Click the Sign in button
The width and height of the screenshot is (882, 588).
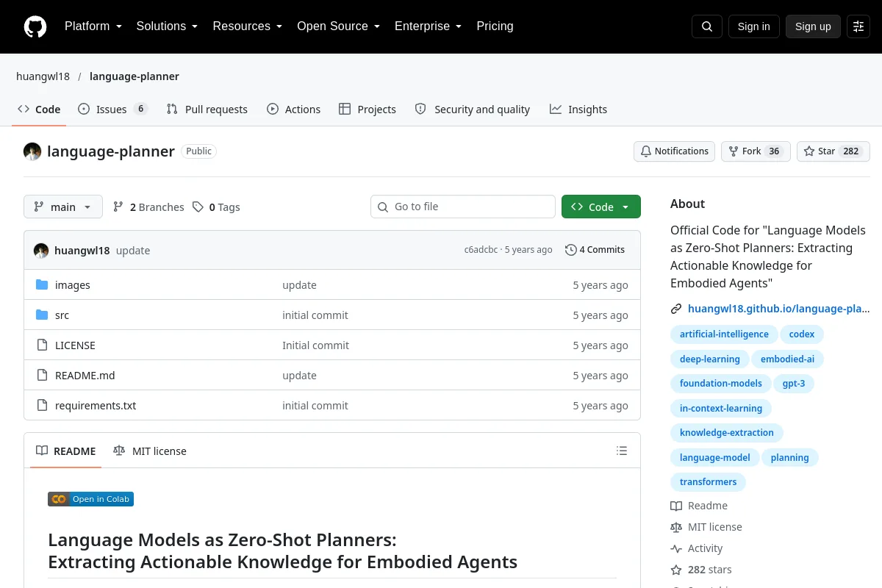pyautogui.click(x=753, y=26)
